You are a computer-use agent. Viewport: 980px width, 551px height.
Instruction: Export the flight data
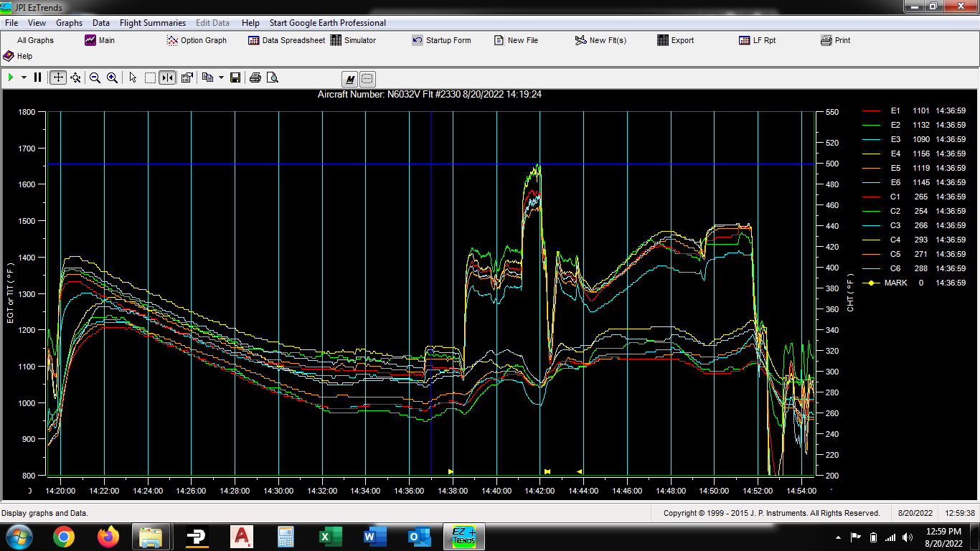[x=674, y=40]
